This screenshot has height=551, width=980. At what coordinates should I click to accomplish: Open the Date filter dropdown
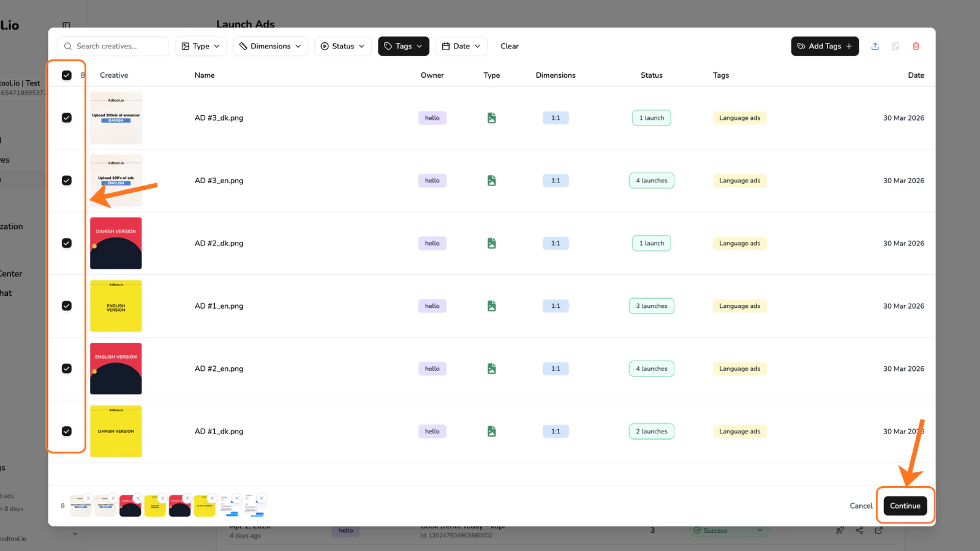tap(462, 46)
